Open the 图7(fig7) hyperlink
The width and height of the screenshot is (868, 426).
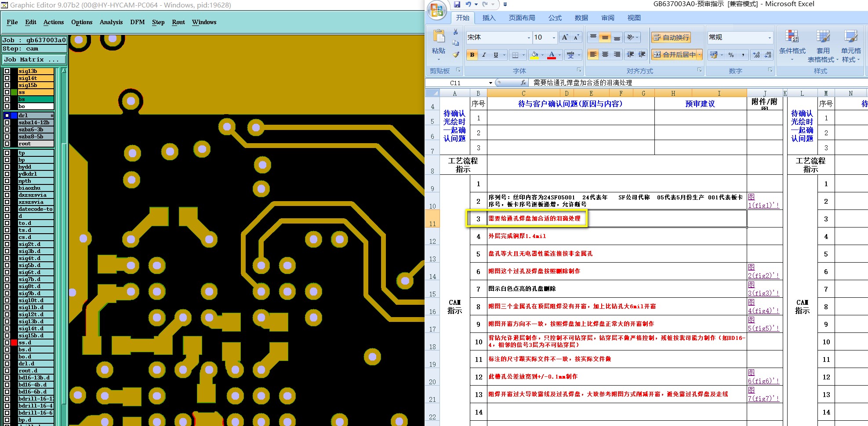point(764,394)
